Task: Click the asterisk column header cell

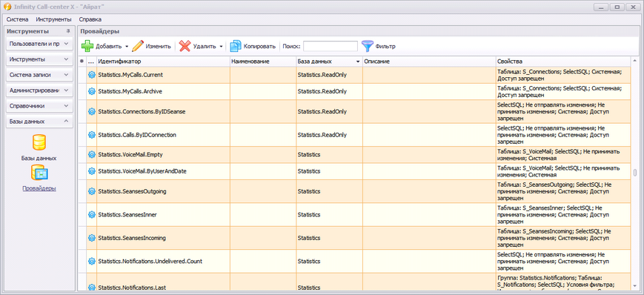Action: click(x=82, y=62)
